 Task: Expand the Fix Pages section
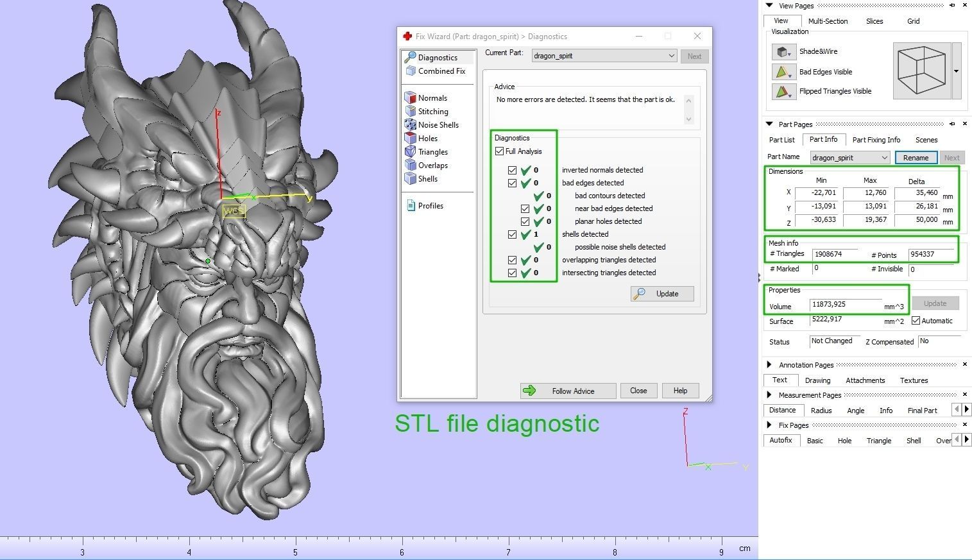769,425
